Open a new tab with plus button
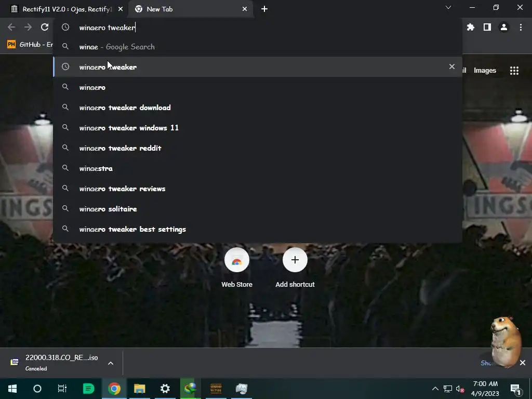Screen dimensions: 532x399 click(x=264, y=9)
